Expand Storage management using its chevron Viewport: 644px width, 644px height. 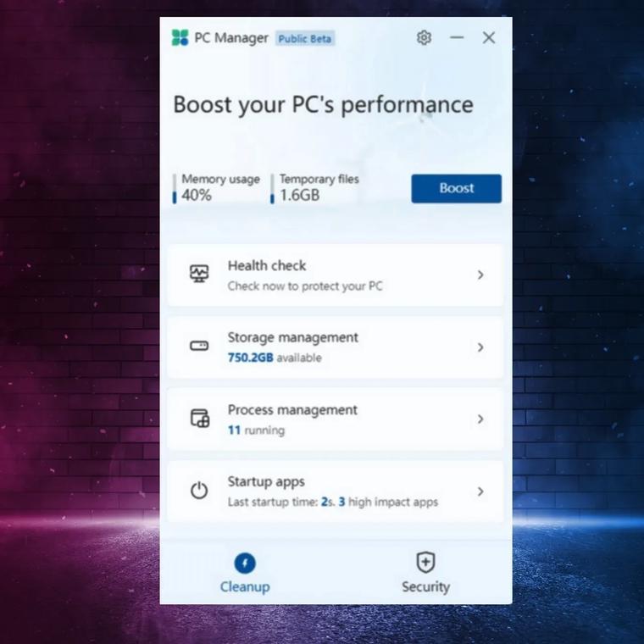click(x=480, y=347)
